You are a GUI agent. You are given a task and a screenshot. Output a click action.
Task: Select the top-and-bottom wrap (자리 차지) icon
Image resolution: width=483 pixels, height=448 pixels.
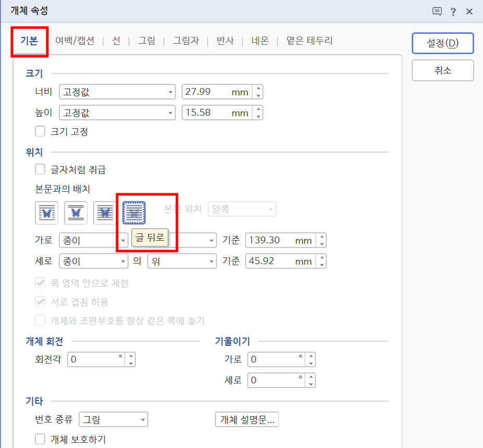tap(76, 213)
